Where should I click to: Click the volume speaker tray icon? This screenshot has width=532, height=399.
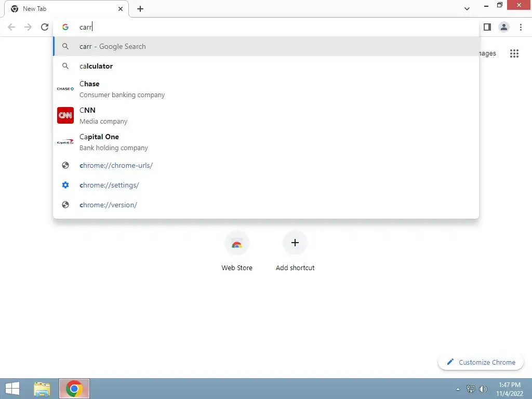point(483,389)
